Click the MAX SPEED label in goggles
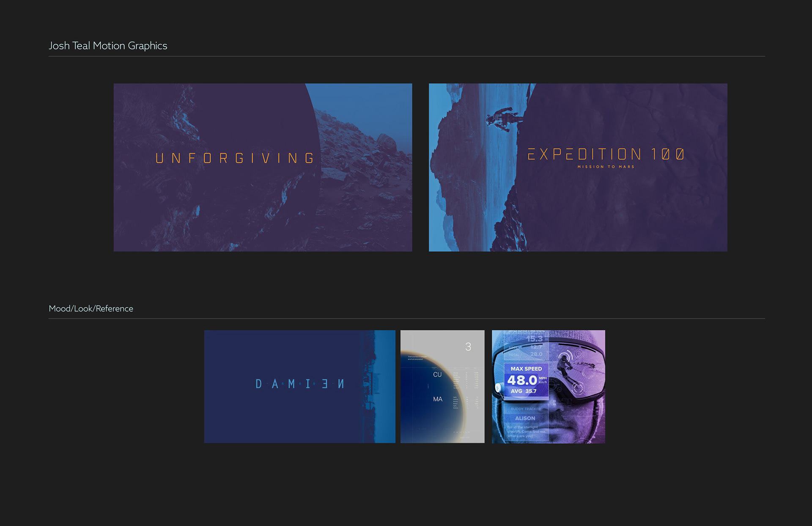 [526, 369]
